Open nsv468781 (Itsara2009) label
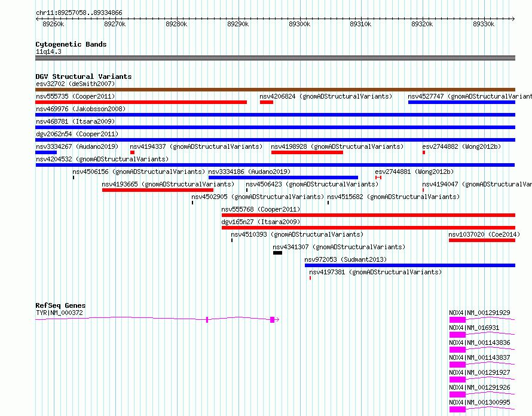The width and height of the screenshot is (532, 416). point(75,121)
